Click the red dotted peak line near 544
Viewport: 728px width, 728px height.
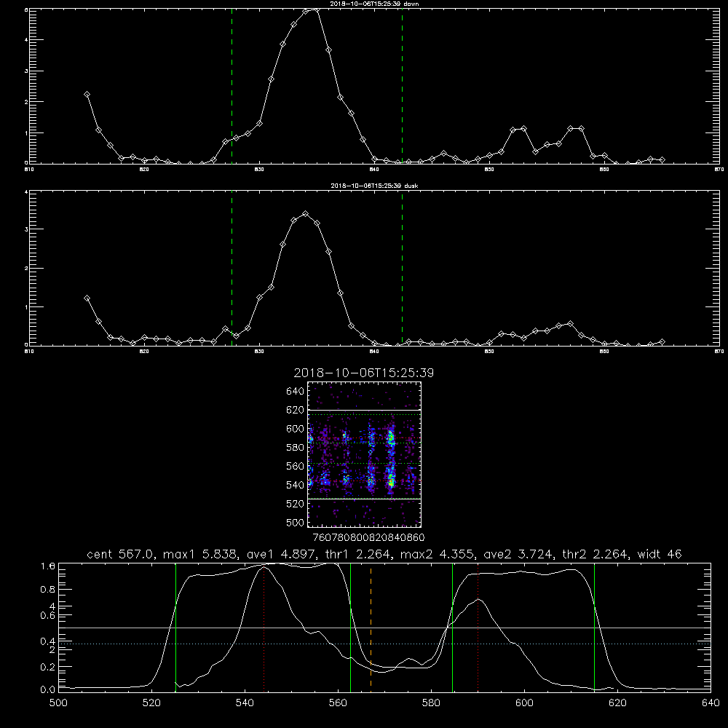pyautogui.click(x=264, y=627)
